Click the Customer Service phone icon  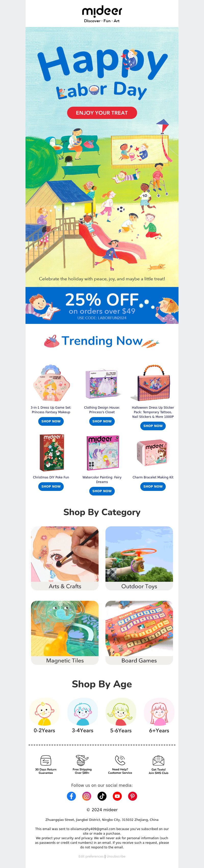(120, 760)
